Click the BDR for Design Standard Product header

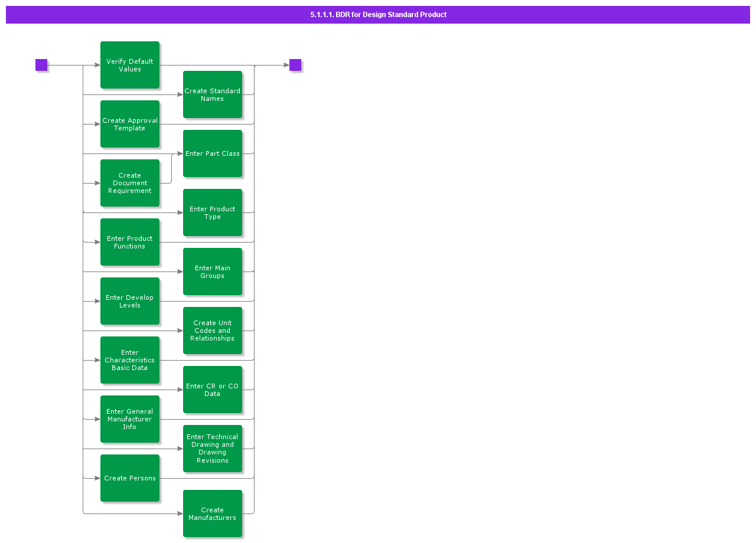[378, 15]
